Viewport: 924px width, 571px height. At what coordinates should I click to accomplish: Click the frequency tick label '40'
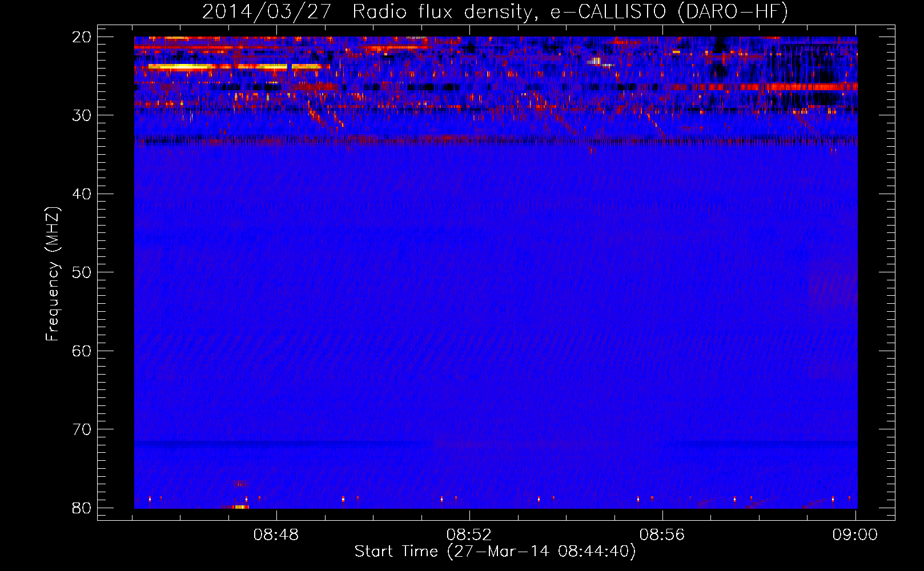(x=82, y=194)
